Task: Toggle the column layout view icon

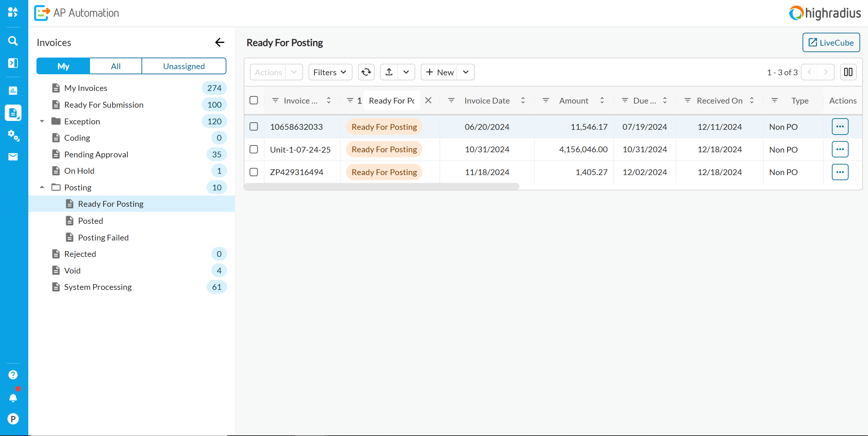Action: coord(848,72)
